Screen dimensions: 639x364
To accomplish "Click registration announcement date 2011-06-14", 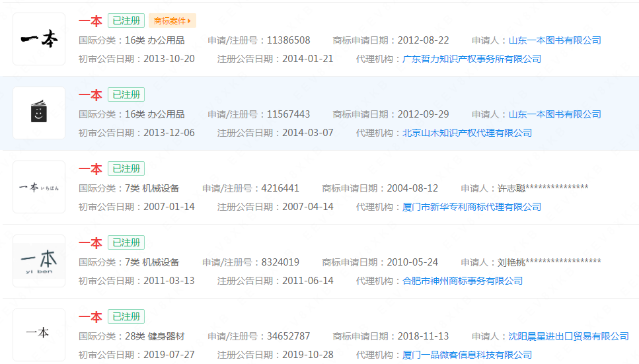I will (308, 281).
